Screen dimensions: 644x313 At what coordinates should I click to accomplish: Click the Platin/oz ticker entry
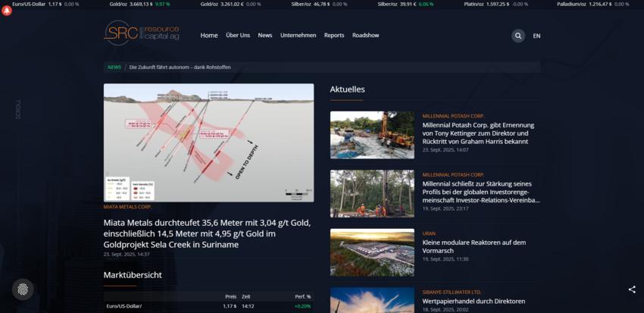(x=496, y=4)
